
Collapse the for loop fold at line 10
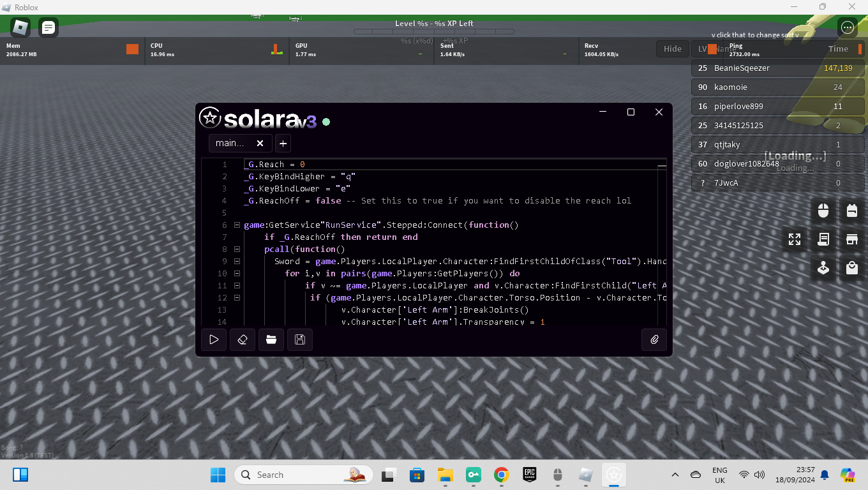coord(237,274)
